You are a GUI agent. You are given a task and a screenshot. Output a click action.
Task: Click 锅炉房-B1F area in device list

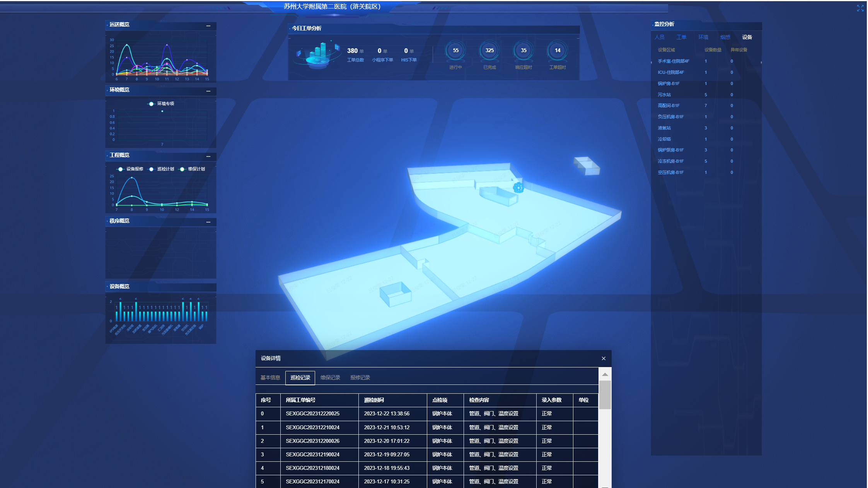(668, 84)
